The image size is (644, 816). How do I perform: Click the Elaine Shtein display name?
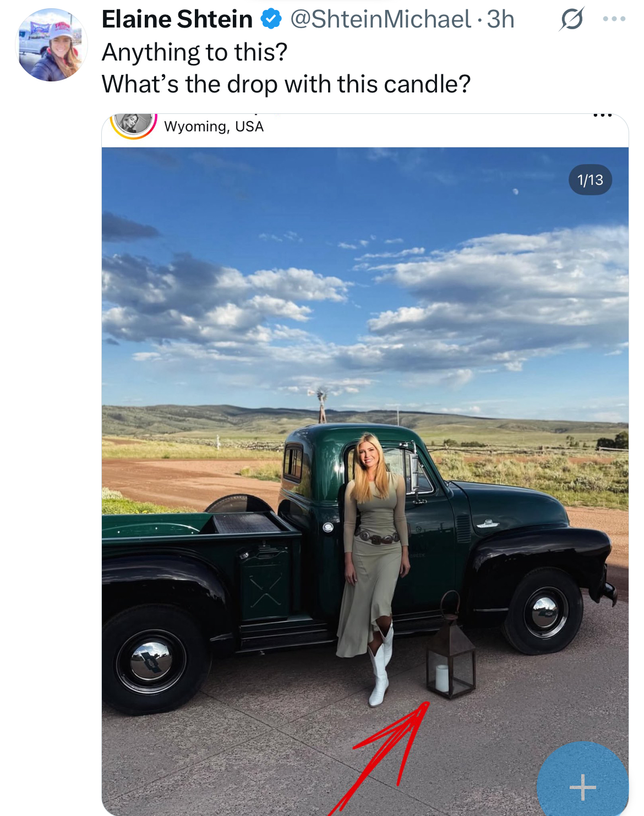[177, 19]
